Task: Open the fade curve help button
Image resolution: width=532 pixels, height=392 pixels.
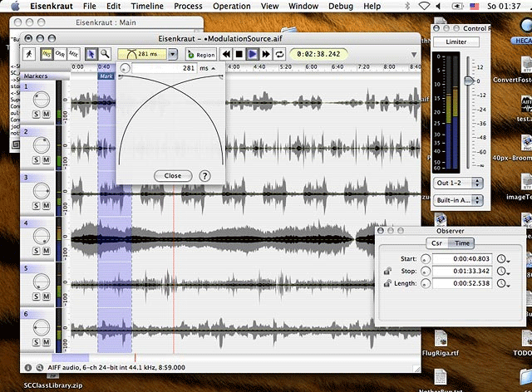Action: click(x=204, y=176)
